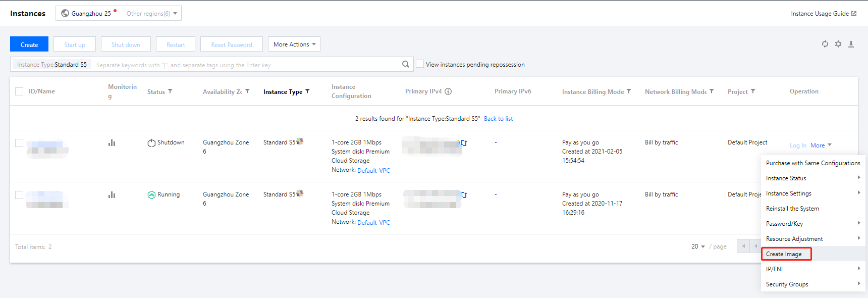The width and height of the screenshot is (868, 298).
Task: Click the Status column filter icon
Action: pyautogui.click(x=170, y=91)
